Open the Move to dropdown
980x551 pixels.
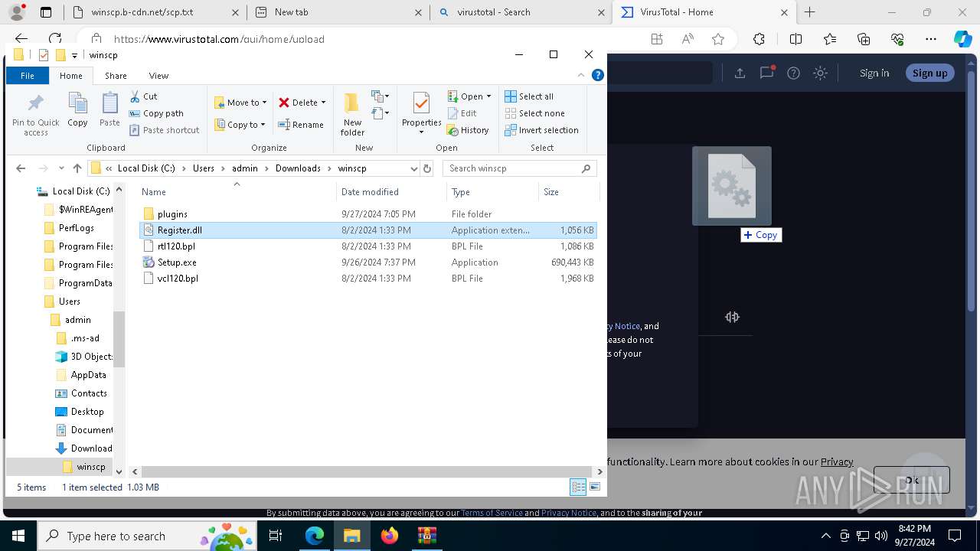(x=240, y=103)
